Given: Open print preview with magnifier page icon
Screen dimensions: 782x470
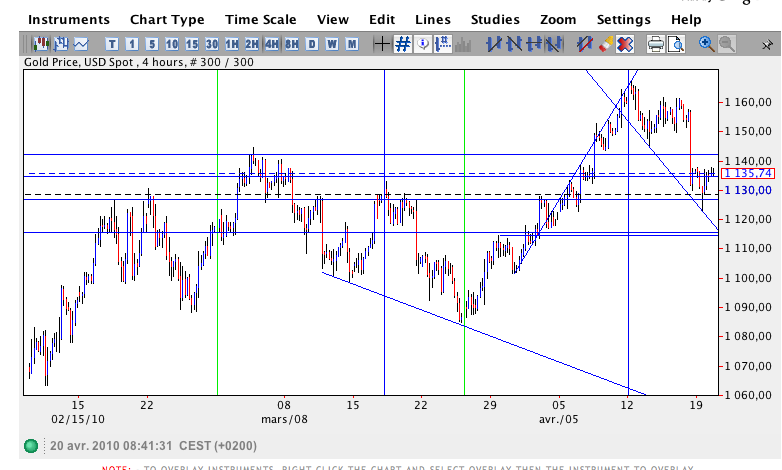Looking at the screenshot, I should tap(676, 44).
